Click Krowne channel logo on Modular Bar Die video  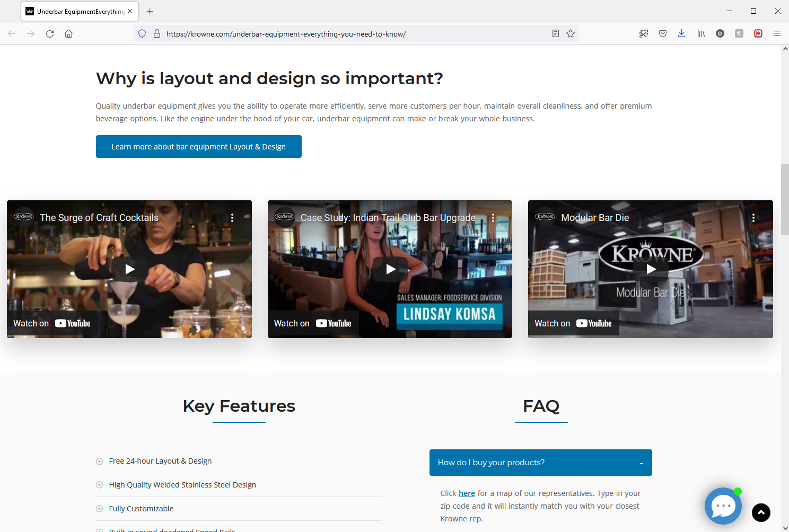point(545,217)
